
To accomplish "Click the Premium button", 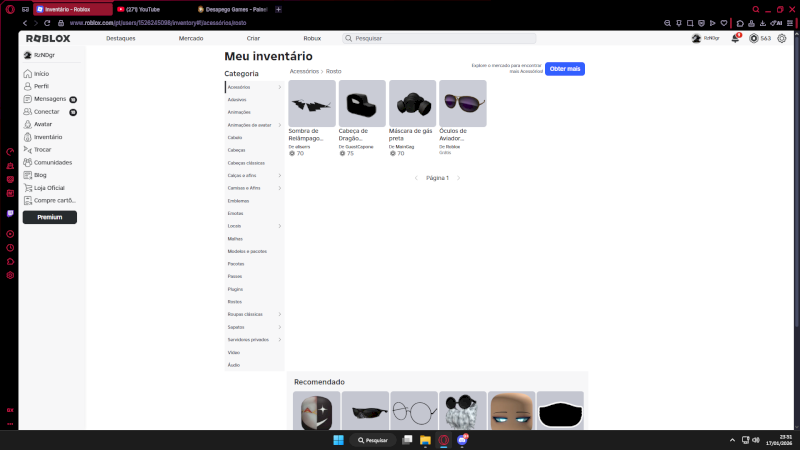I will click(49, 217).
